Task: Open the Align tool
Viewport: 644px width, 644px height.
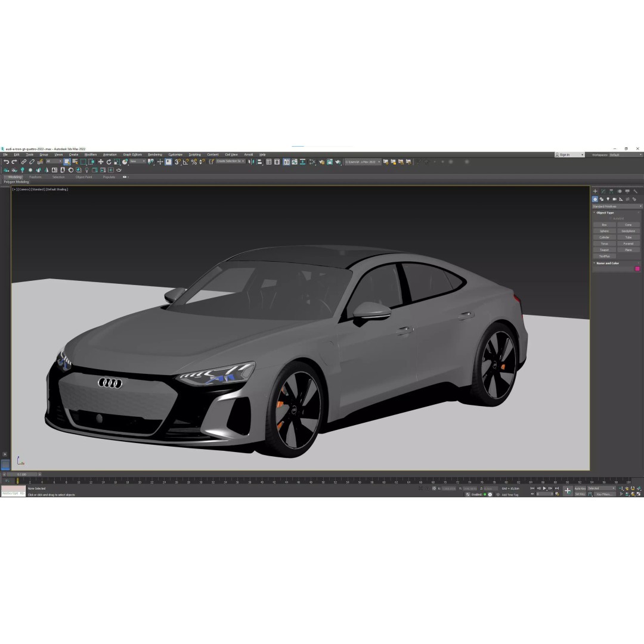Action: [259, 162]
